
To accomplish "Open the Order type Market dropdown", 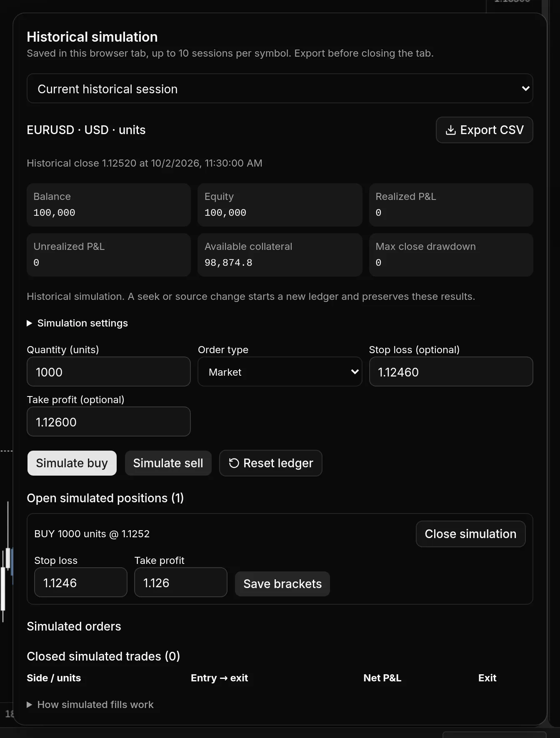I will click(x=280, y=371).
